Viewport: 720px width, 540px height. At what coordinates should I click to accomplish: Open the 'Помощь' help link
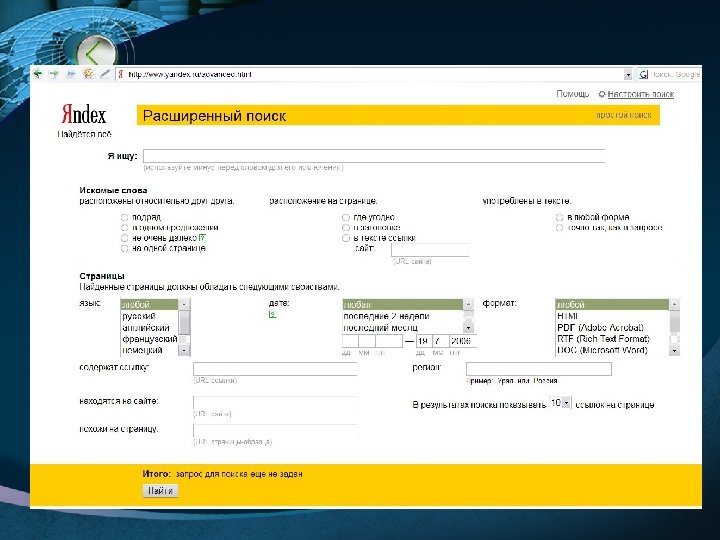573,94
